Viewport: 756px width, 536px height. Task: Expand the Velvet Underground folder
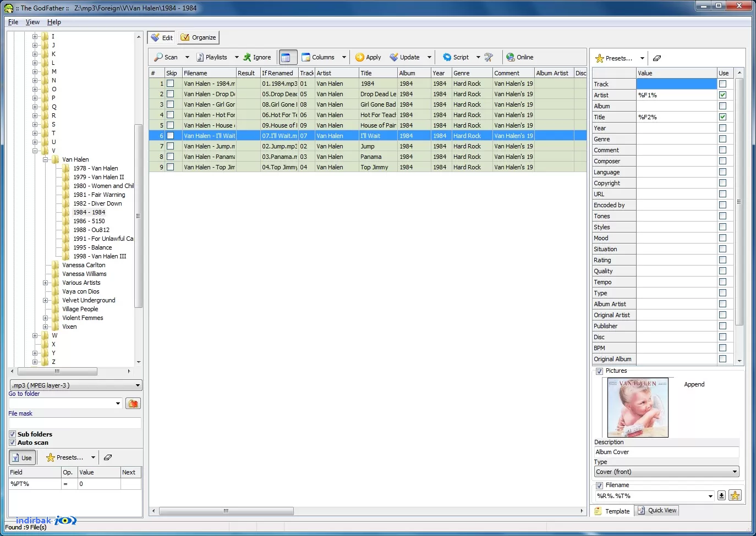(x=46, y=300)
